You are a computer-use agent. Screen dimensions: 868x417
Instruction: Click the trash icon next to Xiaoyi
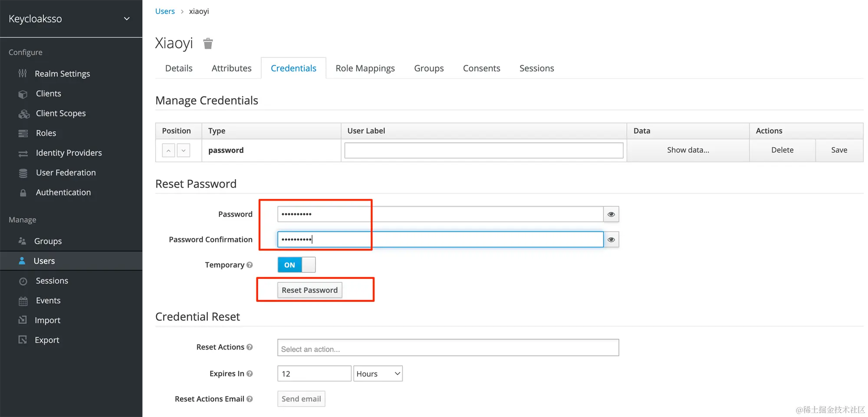[208, 43]
